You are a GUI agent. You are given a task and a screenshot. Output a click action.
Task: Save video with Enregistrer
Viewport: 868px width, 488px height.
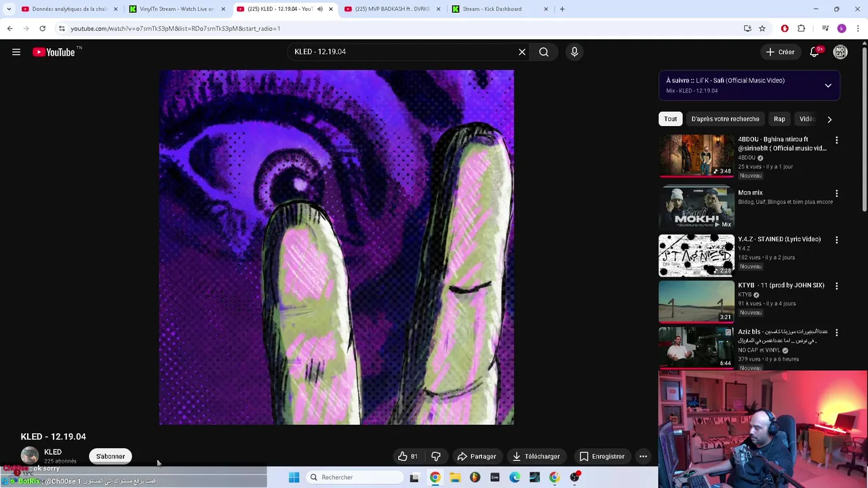tap(601, 457)
